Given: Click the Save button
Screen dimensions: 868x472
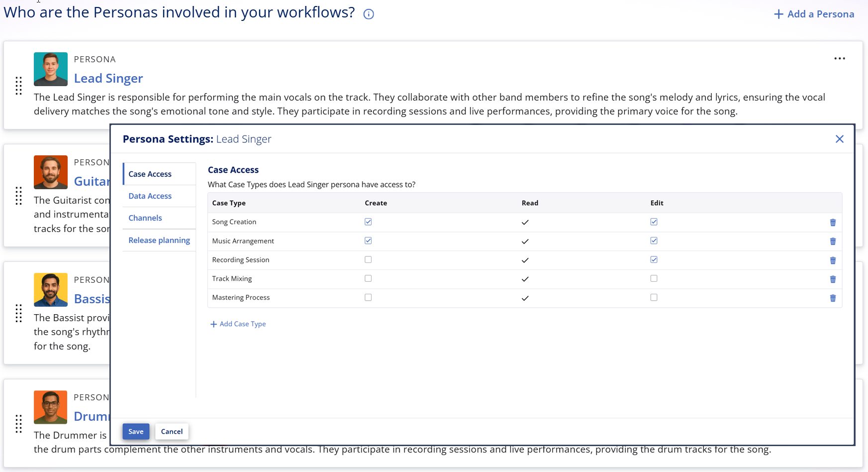Looking at the screenshot, I should [x=136, y=432].
